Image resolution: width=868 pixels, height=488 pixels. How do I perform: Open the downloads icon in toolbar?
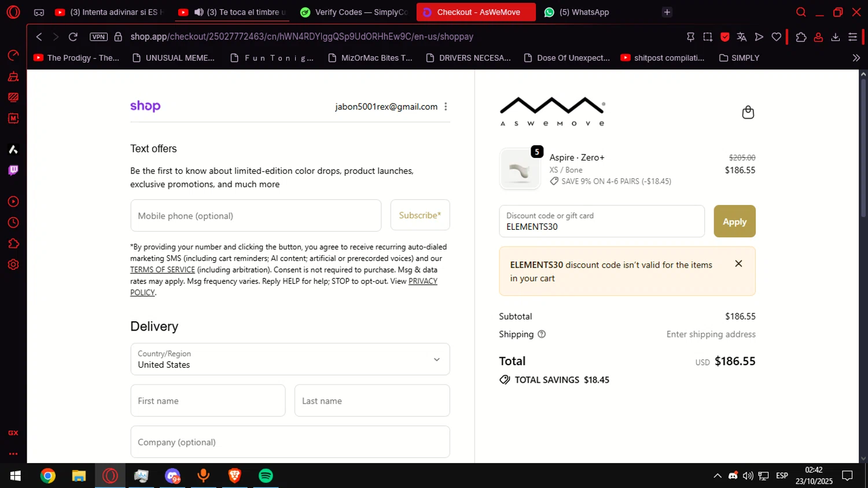pyautogui.click(x=835, y=36)
